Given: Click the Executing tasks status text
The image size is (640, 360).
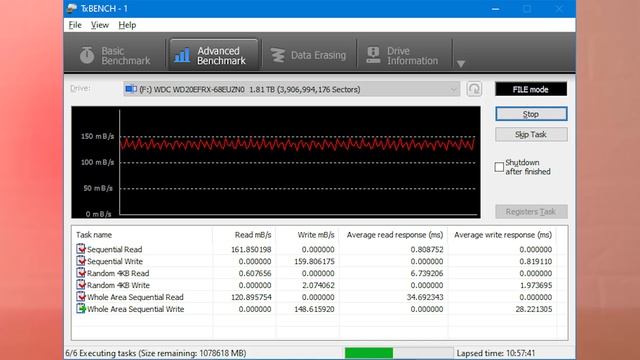Looking at the screenshot, I should pyautogui.click(x=156, y=353).
